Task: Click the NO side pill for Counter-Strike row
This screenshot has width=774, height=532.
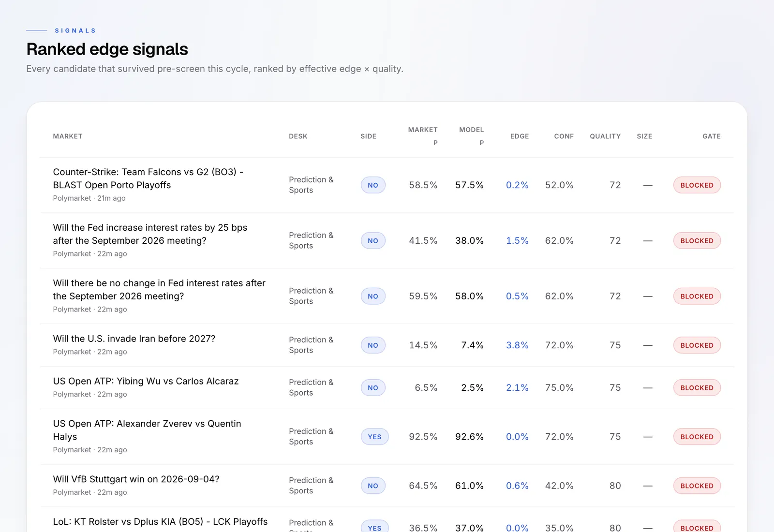Action: coord(373,185)
